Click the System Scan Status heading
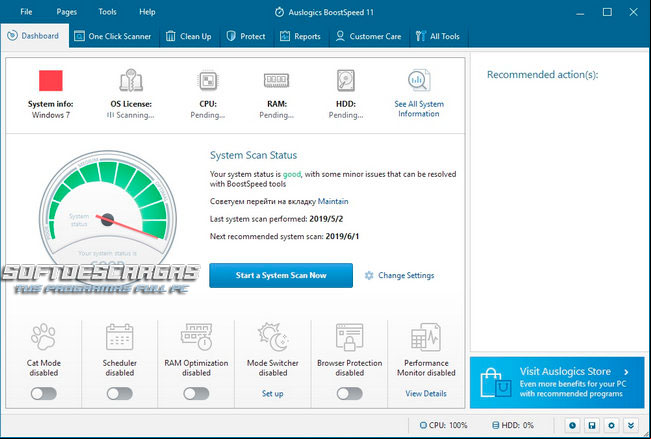Viewport: 651px width, 439px height. [x=253, y=155]
